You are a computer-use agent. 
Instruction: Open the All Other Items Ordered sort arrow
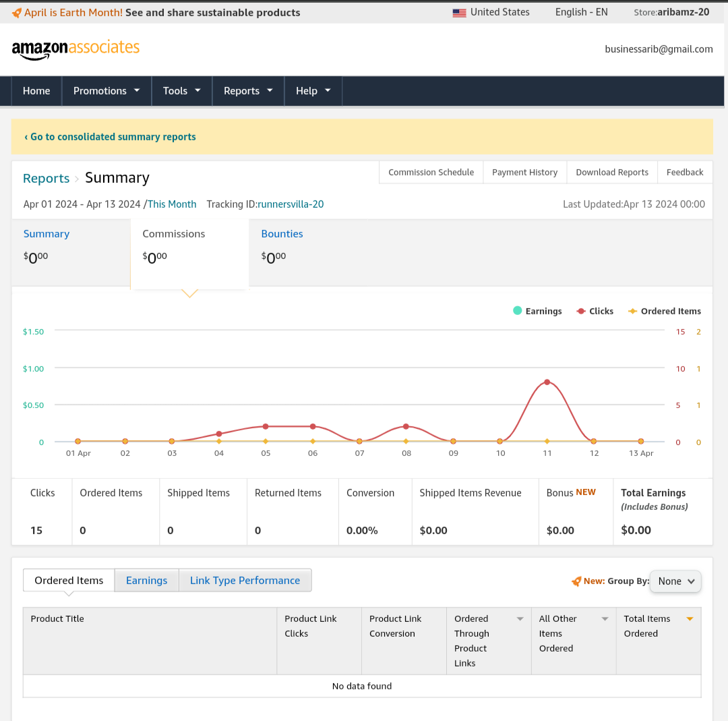click(605, 618)
